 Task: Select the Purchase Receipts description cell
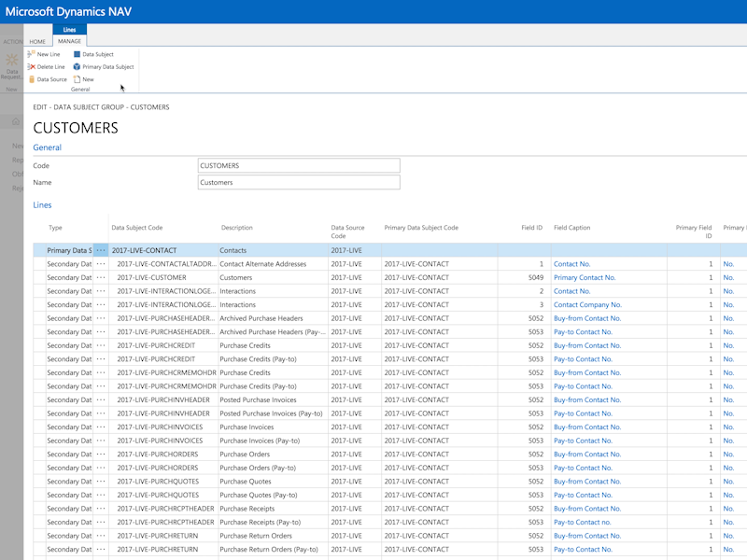(x=273, y=508)
